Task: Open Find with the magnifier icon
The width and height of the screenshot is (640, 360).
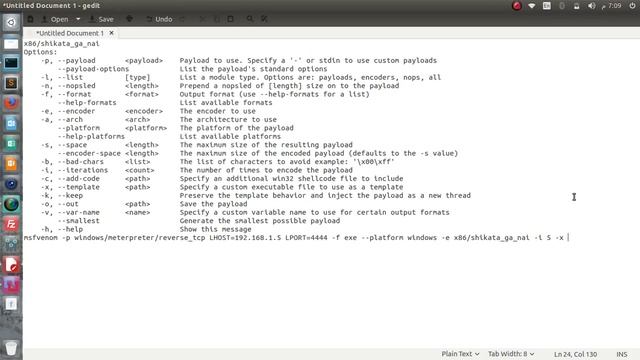Action: [250, 19]
